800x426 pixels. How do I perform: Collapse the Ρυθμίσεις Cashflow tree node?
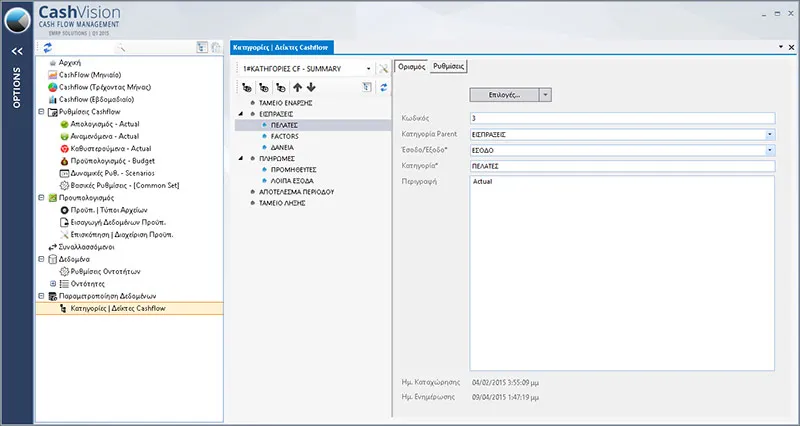click(41, 112)
